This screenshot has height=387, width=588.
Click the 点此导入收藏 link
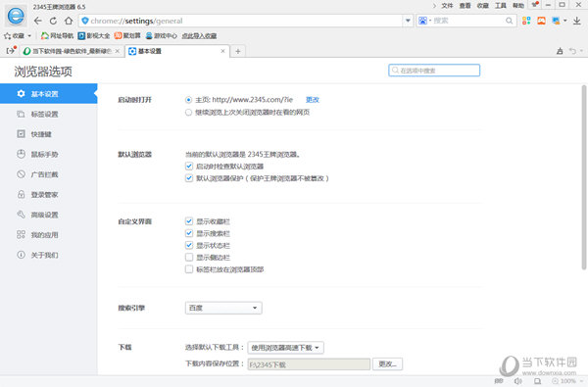(x=199, y=36)
